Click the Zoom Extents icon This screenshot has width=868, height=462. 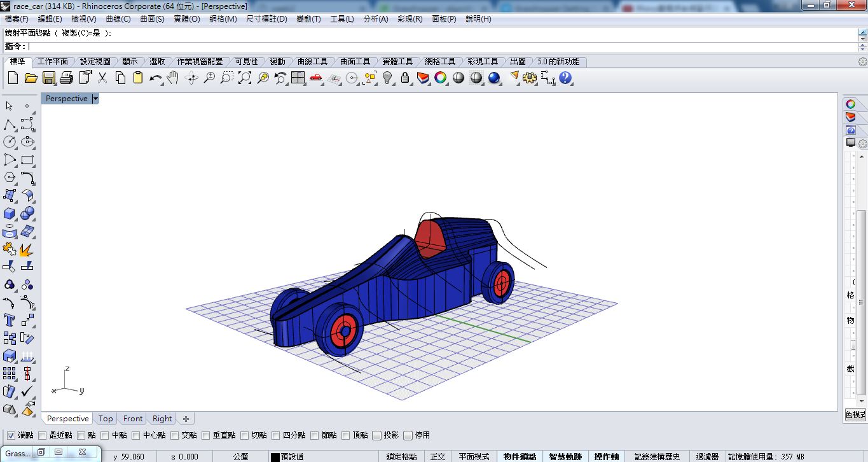[245, 78]
